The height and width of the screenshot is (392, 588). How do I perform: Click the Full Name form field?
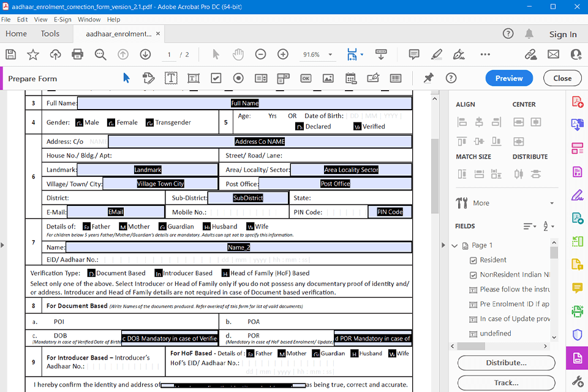tap(244, 104)
